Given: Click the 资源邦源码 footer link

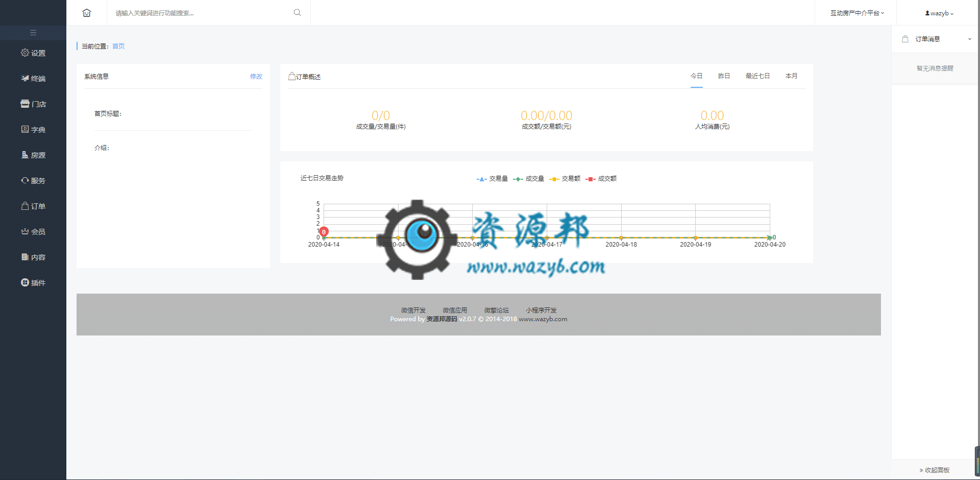Looking at the screenshot, I should 442,319.
